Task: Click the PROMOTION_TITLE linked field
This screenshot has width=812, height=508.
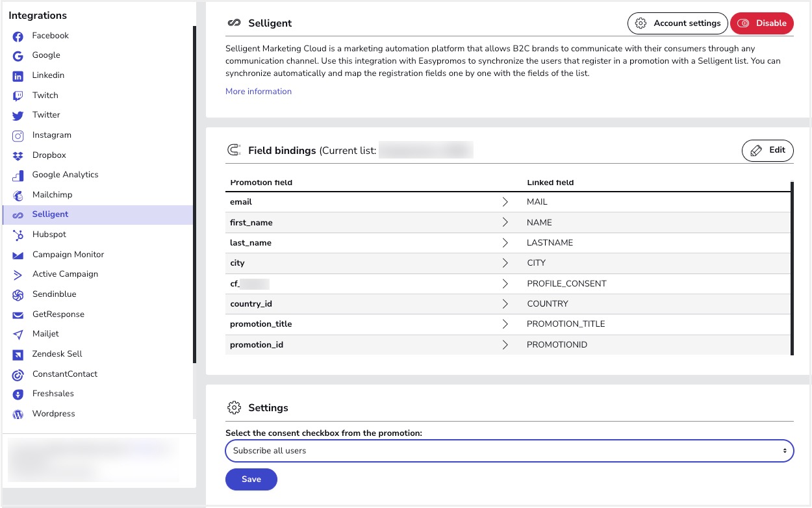Action: tap(566, 324)
